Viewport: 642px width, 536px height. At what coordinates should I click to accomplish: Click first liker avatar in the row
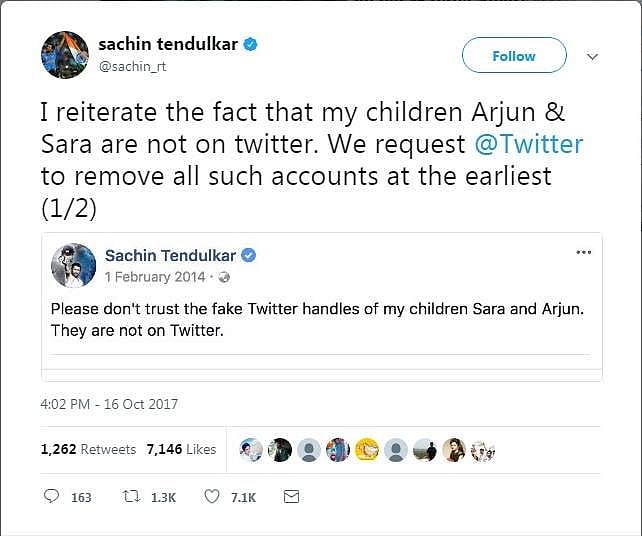pyautogui.click(x=252, y=451)
